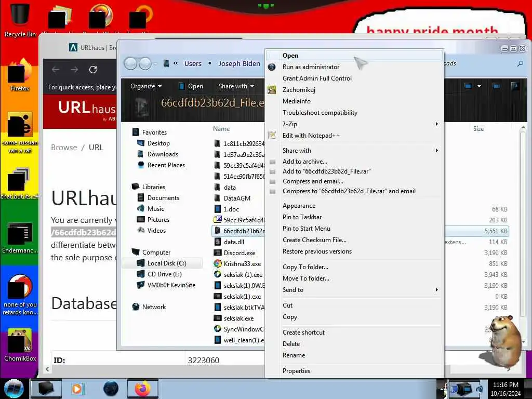Screen dimensions: 532x399
Task: Click Users in the breadcrumb path
Action: [x=193, y=63]
